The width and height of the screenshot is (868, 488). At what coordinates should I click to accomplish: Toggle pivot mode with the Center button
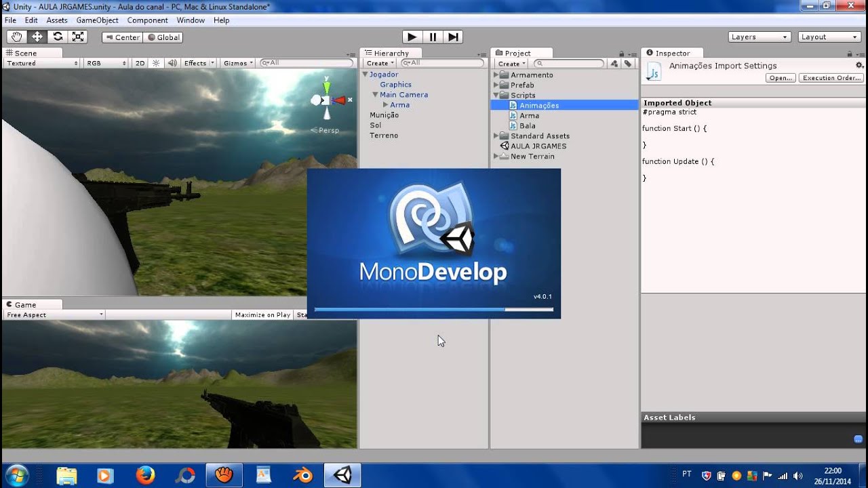pyautogui.click(x=123, y=37)
